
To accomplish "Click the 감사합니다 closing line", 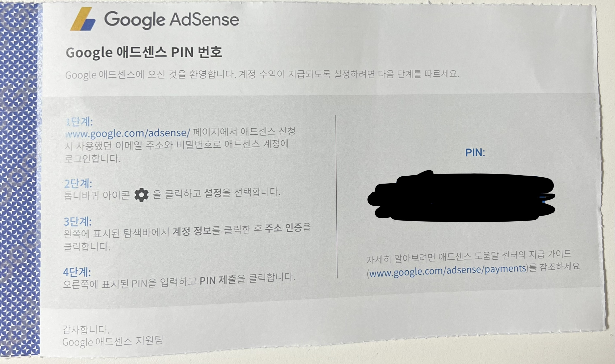I will (86, 330).
